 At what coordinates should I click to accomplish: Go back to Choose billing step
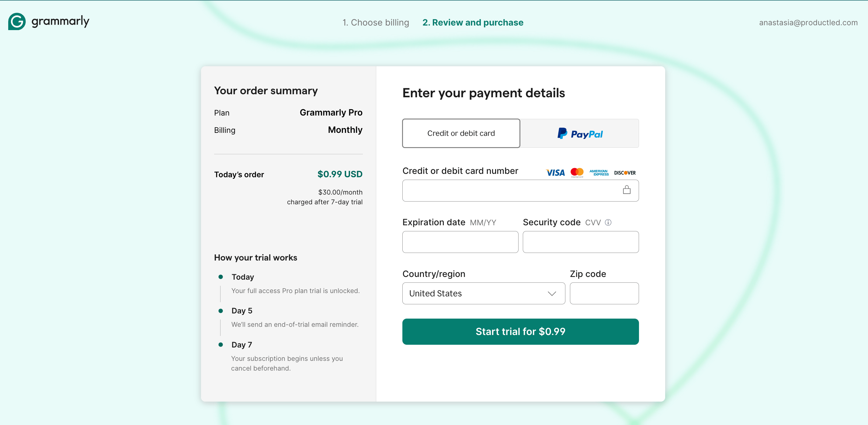pyautogui.click(x=376, y=22)
